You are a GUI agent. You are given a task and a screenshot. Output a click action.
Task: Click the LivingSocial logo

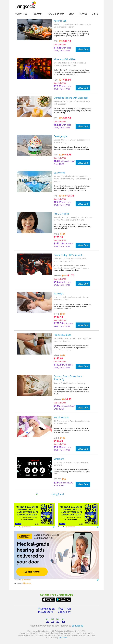point(26,6)
